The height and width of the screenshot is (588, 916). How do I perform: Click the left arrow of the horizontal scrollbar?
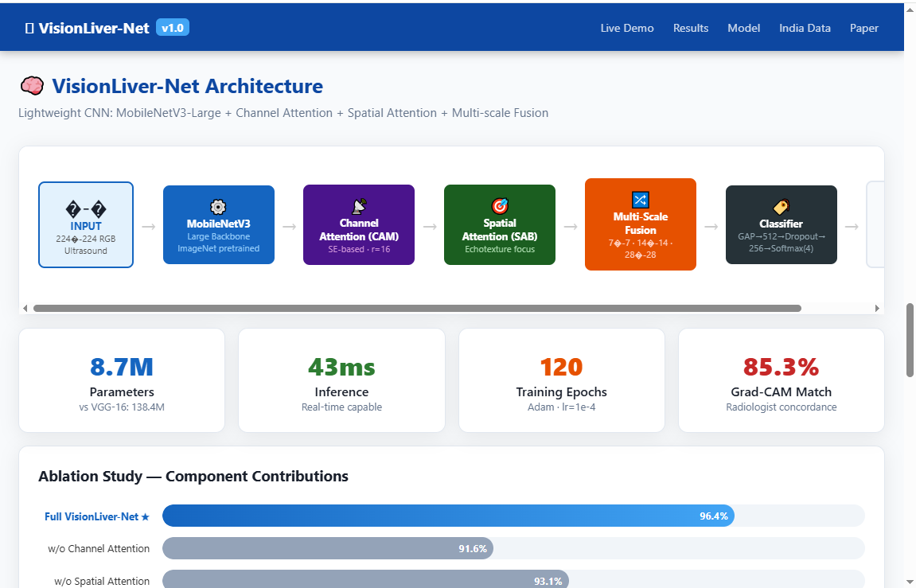[x=25, y=308]
